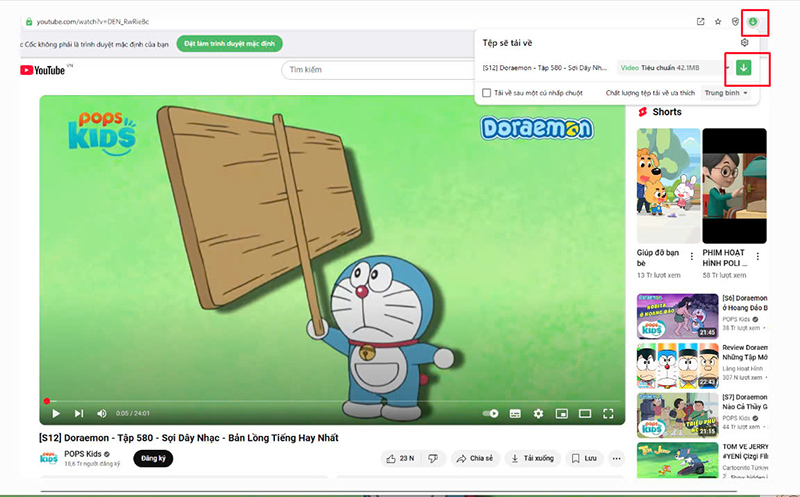Click the 'Chia sẻ' share button
This screenshot has width=800, height=497.
pyautogui.click(x=474, y=458)
